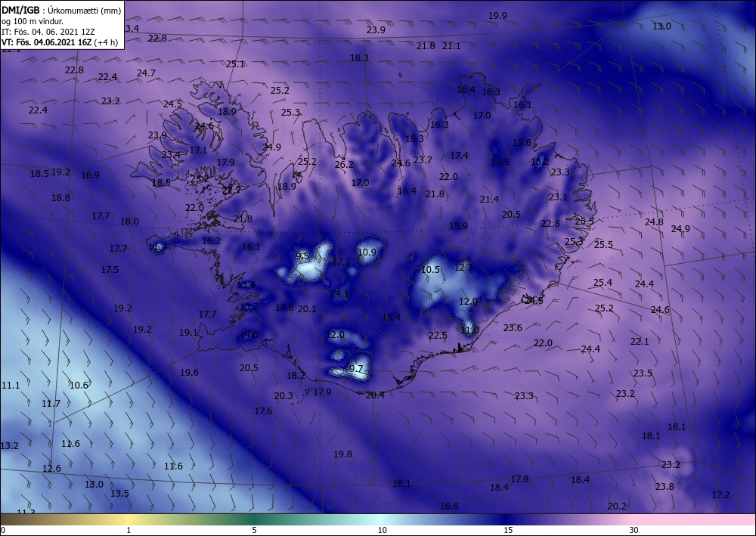Click the 17.8 value near the bottom
The width and height of the screenshot is (756, 536).
click(x=520, y=479)
